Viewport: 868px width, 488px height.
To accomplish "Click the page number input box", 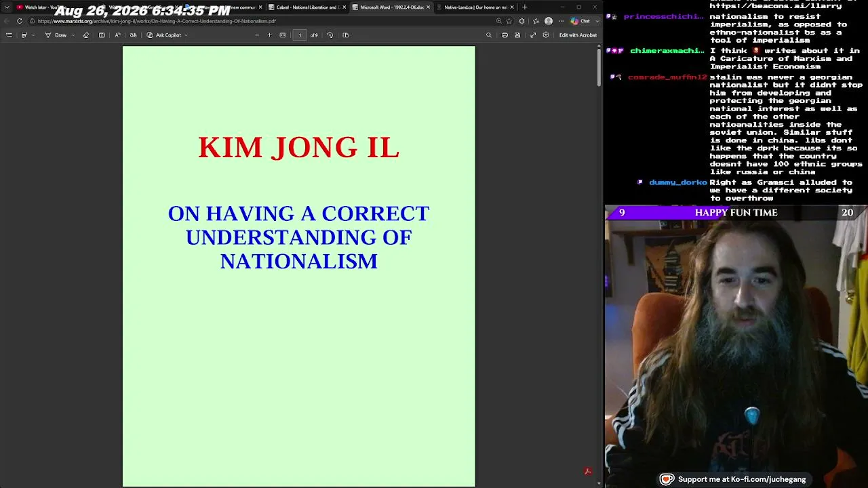I will click(x=300, y=35).
